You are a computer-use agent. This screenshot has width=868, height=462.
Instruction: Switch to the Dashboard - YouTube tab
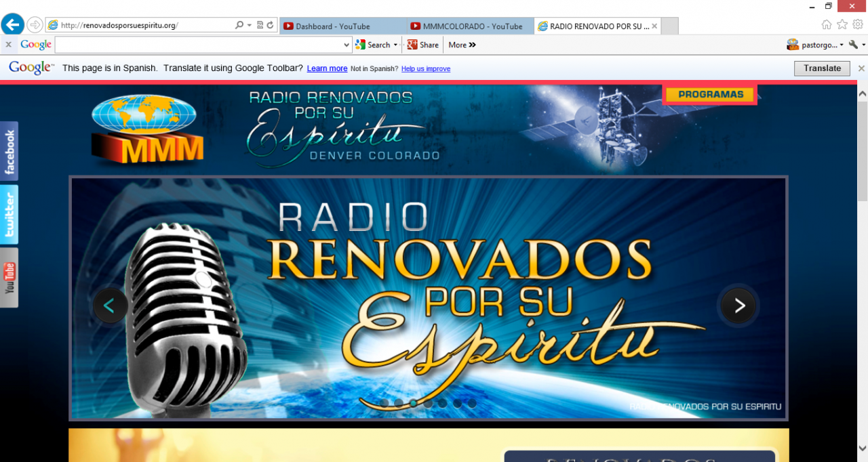coord(342,26)
